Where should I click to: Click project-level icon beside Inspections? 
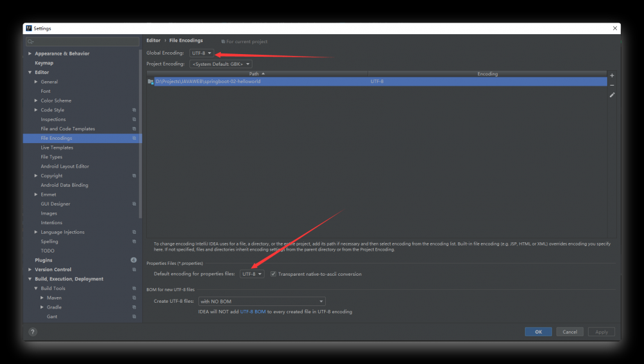click(x=134, y=120)
